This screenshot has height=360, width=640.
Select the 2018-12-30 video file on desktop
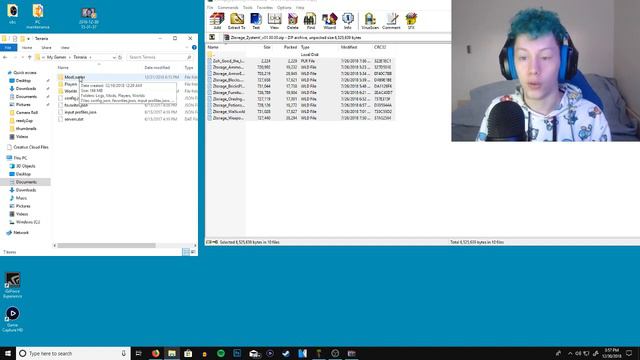89,18
